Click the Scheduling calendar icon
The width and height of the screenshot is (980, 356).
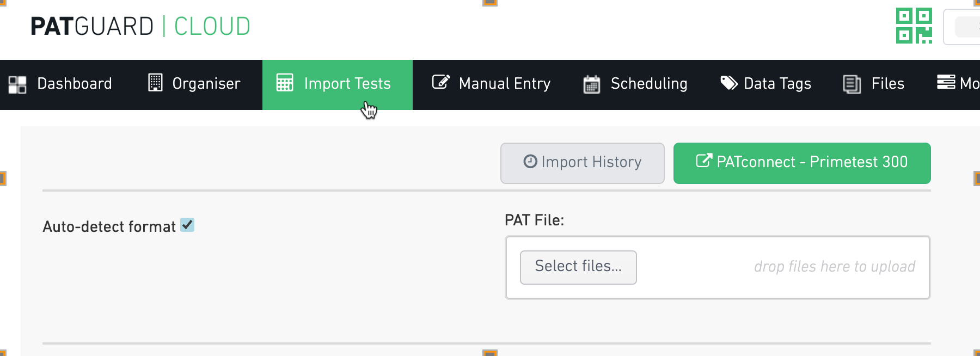pos(592,84)
